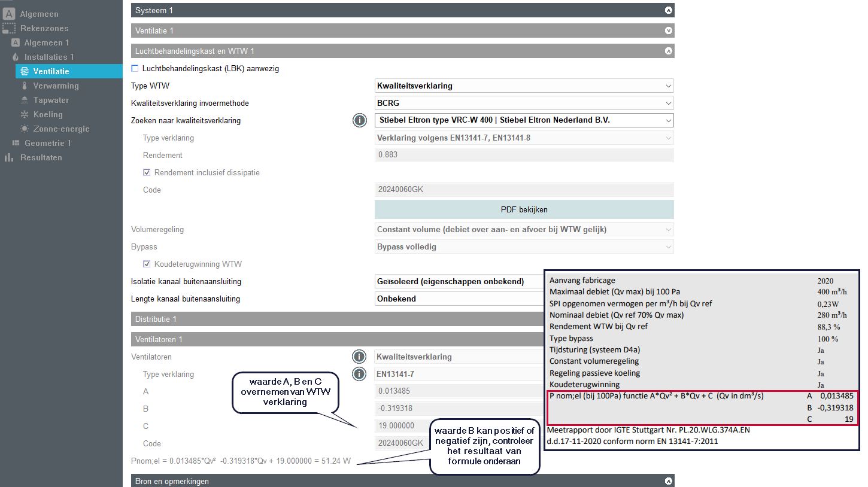Select Koeling in the sidebar

[x=48, y=114]
